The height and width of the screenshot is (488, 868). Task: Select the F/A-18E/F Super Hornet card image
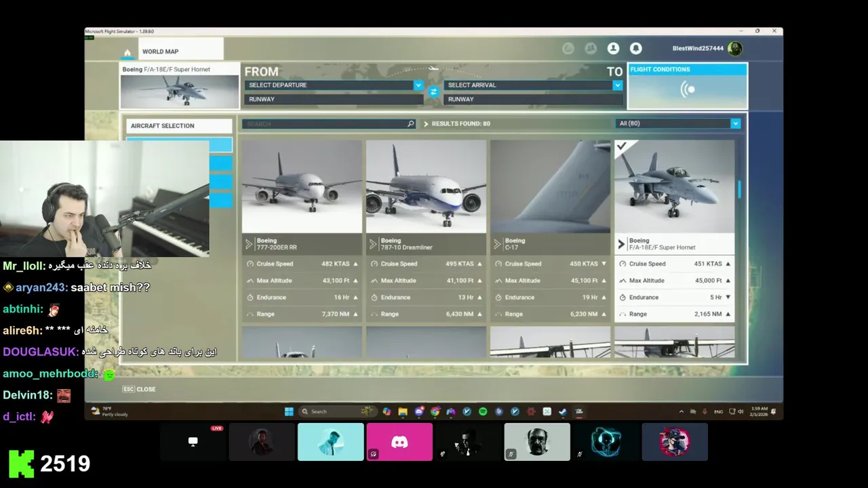[x=674, y=186]
